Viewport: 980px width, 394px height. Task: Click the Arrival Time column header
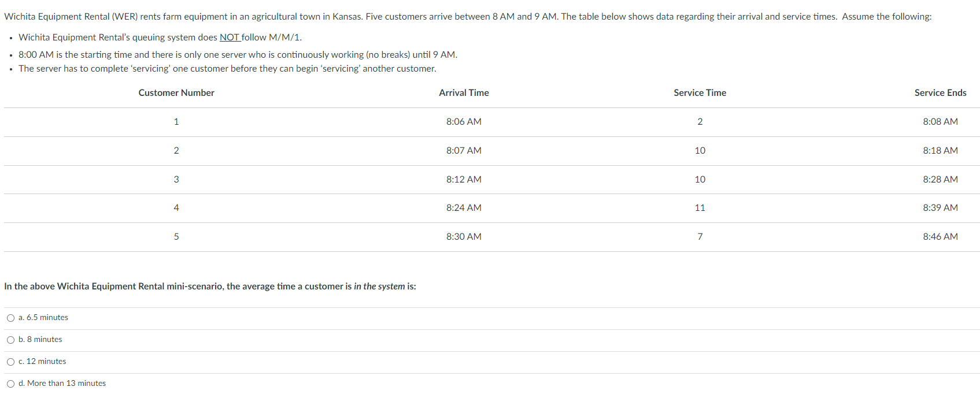pos(464,93)
